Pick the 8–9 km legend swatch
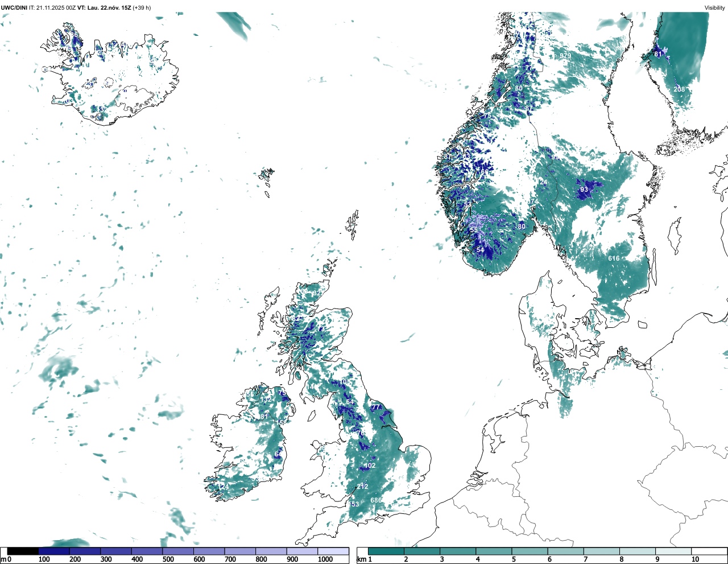Viewport: 728px width, 564px height. (637, 551)
